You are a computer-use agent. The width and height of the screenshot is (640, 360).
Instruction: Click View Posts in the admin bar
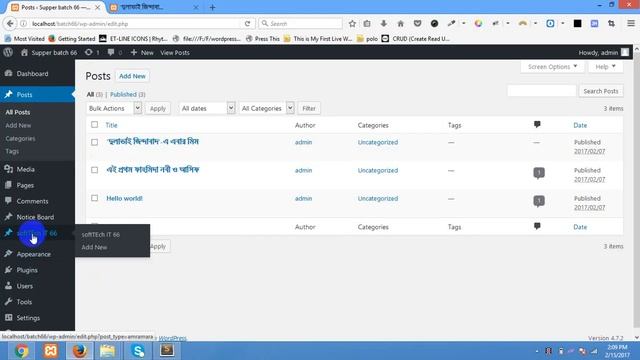tap(175, 53)
